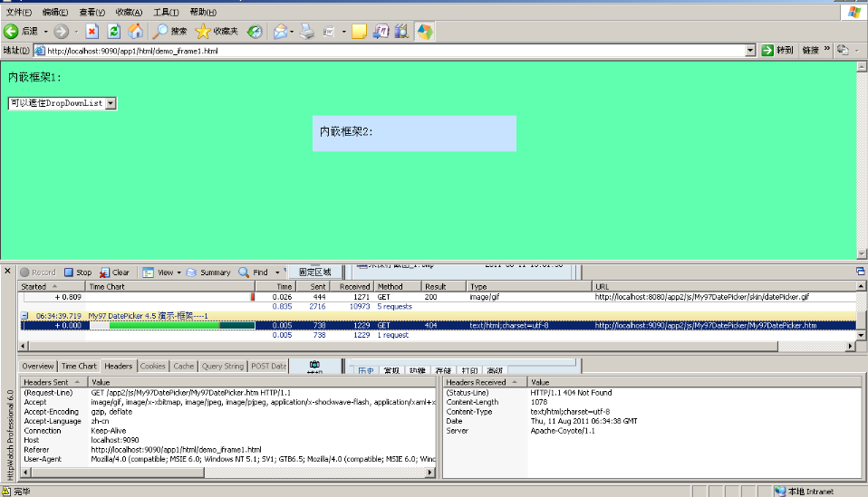This screenshot has height=497, width=868.
Task: Open the 收藏(A) menu
Action: click(129, 12)
